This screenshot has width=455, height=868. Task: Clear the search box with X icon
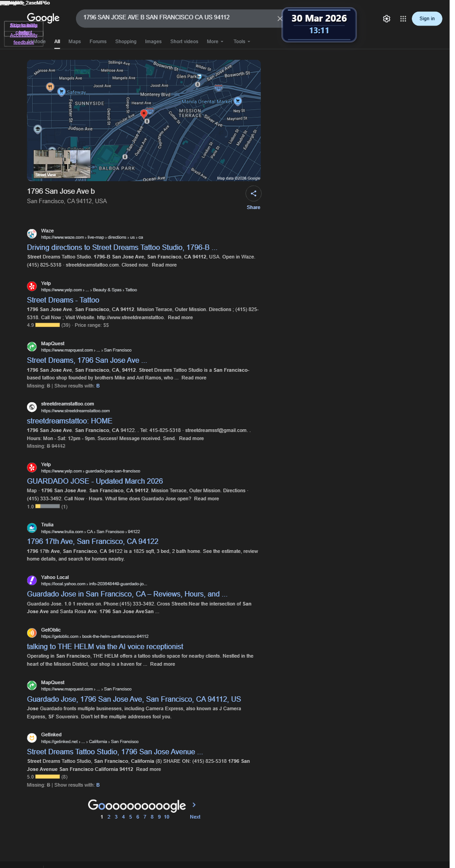[280, 18]
